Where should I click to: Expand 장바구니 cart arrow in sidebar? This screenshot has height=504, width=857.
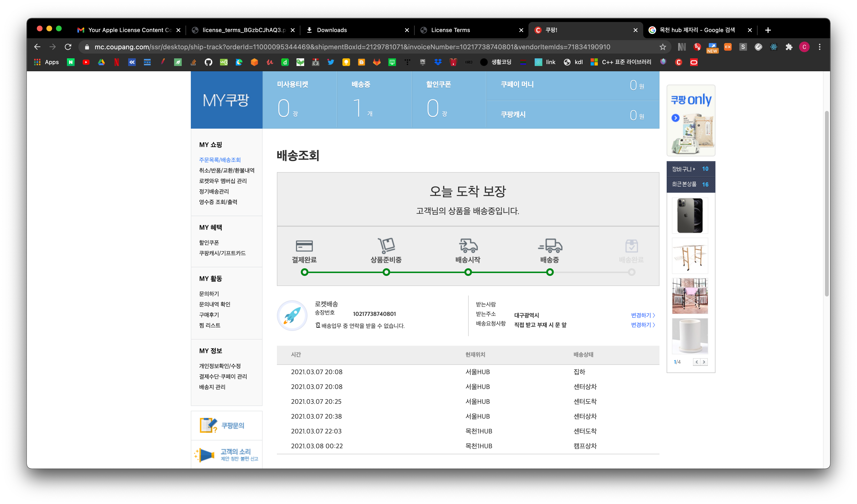pos(694,169)
